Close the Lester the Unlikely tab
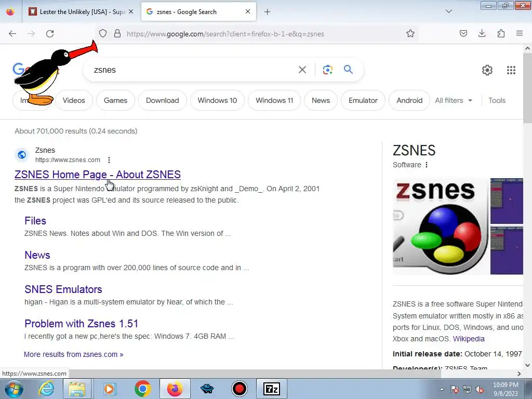The width and height of the screenshot is (532, 399). coord(131,11)
